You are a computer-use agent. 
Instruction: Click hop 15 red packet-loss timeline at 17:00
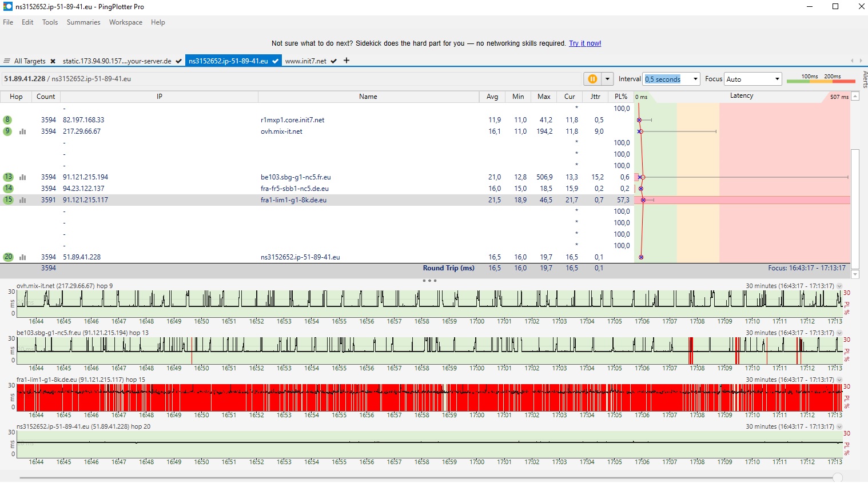pos(477,397)
